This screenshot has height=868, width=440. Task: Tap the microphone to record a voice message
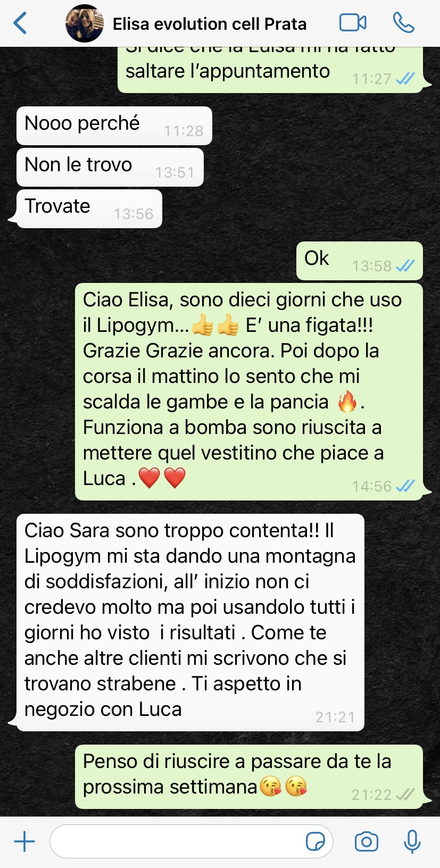412,841
